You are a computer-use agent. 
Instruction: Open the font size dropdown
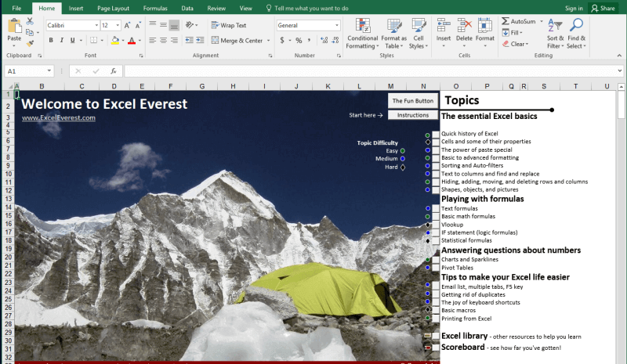coord(118,26)
